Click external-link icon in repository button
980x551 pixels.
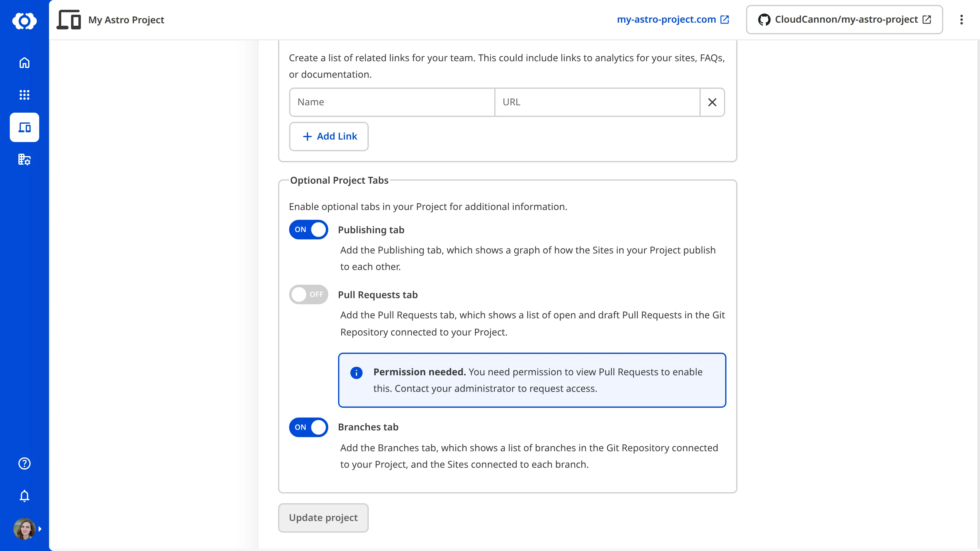tap(927, 19)
